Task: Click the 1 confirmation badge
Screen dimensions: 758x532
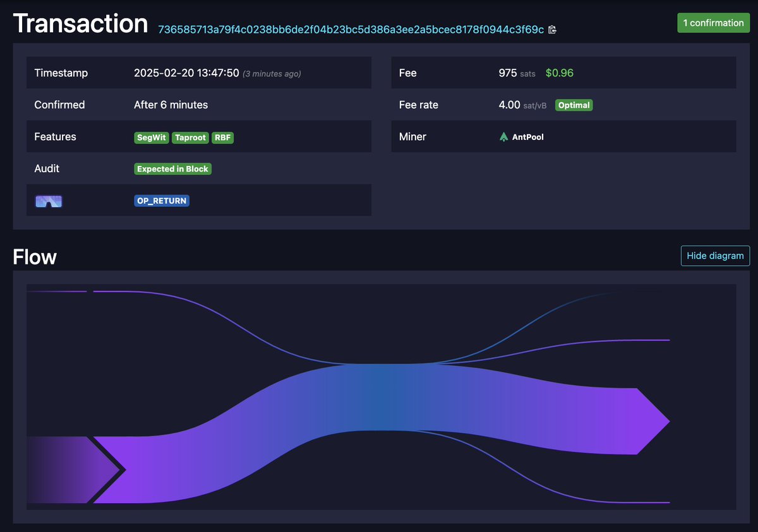Action: pos(714,23)
